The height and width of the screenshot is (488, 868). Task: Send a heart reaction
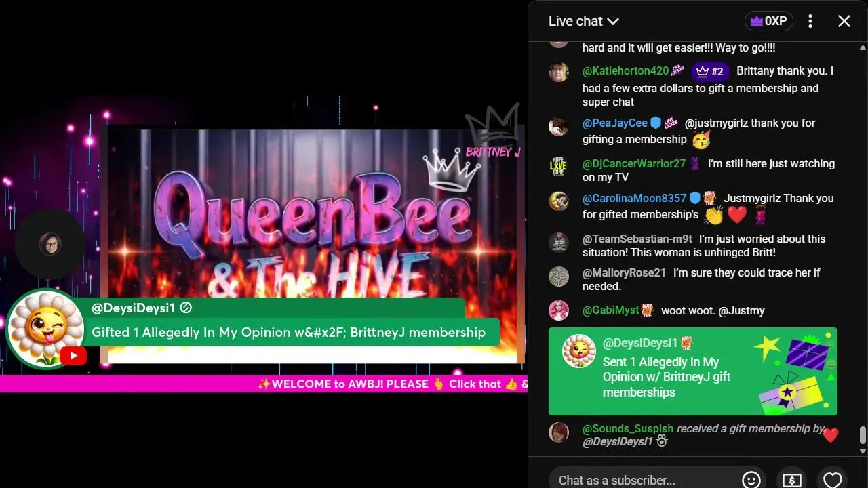[x=833, y=480]
